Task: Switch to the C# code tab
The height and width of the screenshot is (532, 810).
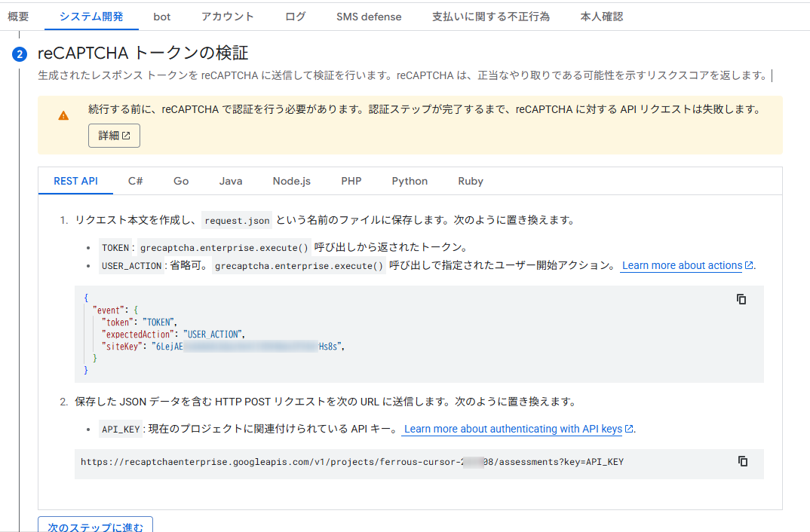Action: [x=136, y=181]
